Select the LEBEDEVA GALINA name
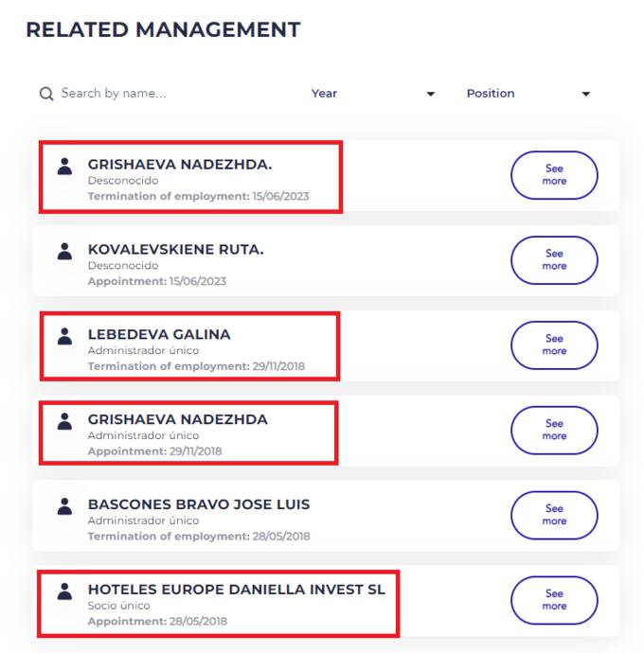644x653 pixels. tap(159, 335)
